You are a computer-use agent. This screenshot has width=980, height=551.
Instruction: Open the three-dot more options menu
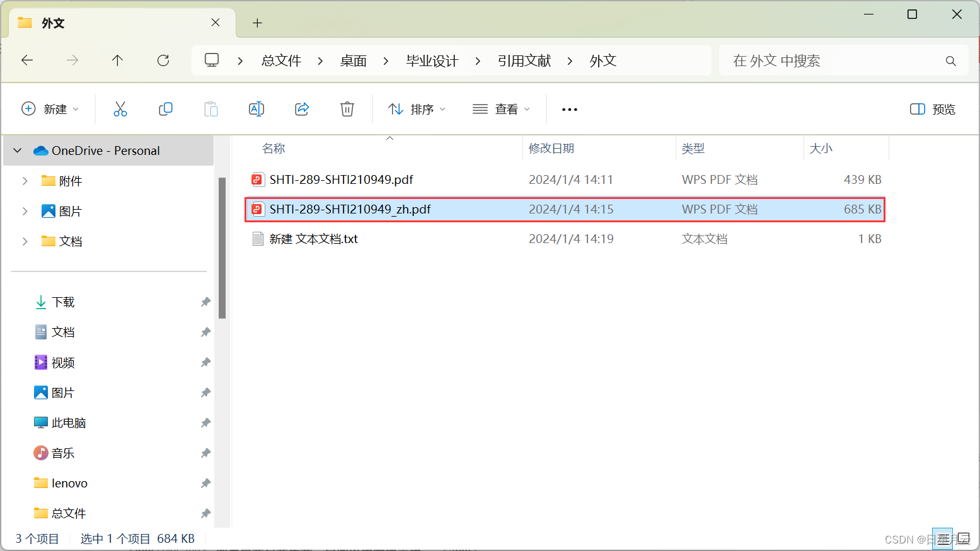(x=570, y=110)
